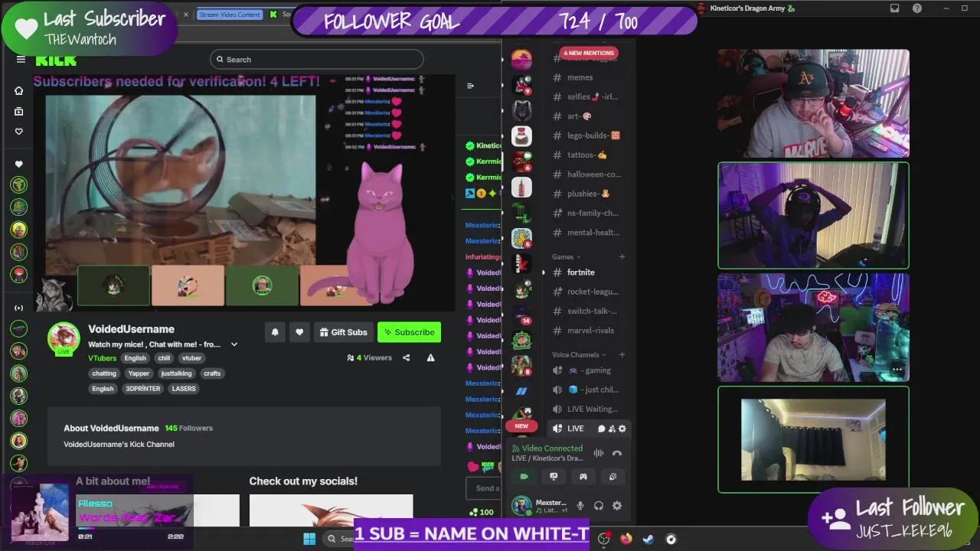Collapse Kick chat using the arrow icon
Viewport: 980px width, 551px height.
[x=470, y=86]
